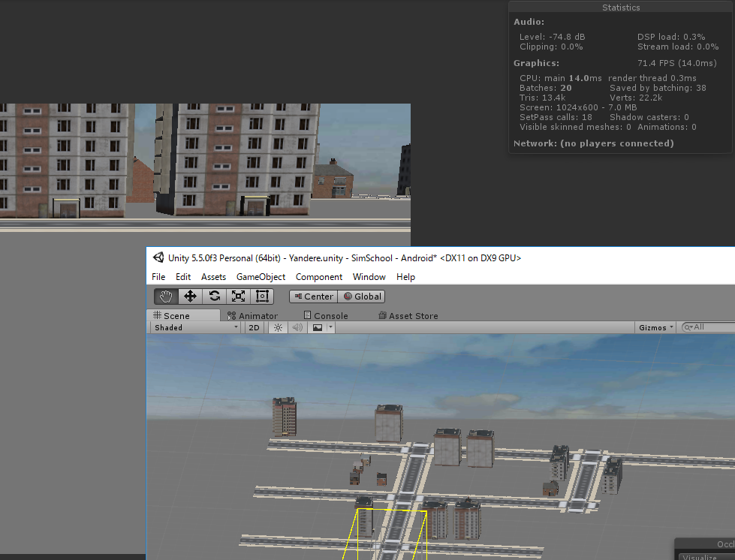
Task: Click the scene search All field
Action: [708, 327]
